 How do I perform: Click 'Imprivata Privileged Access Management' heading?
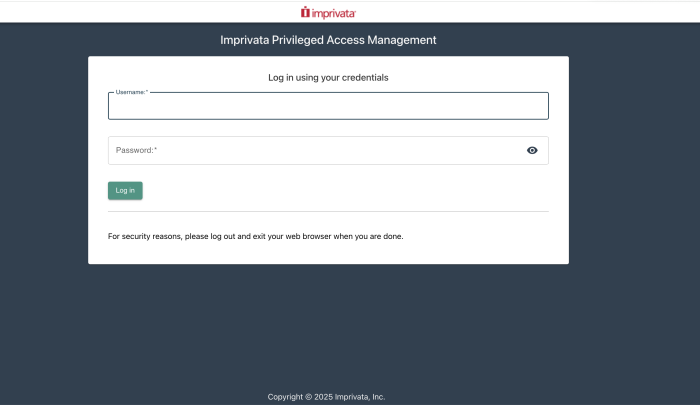tap(328, 40)
